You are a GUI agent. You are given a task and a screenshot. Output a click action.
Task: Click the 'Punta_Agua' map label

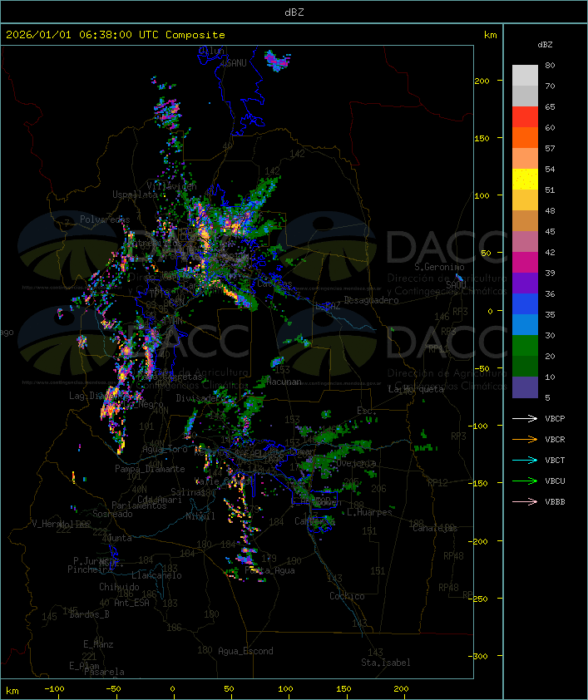pos(269,570)
